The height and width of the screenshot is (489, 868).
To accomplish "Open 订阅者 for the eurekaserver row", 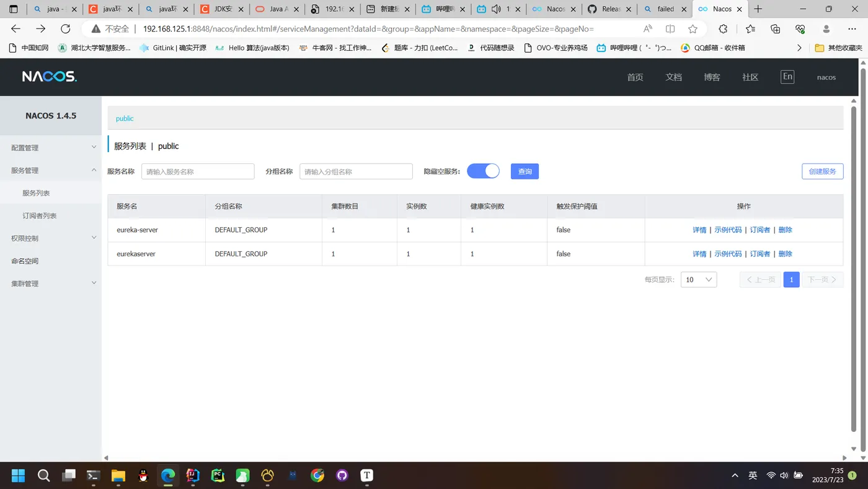I will pyautogui.click(x=760, y=254).
